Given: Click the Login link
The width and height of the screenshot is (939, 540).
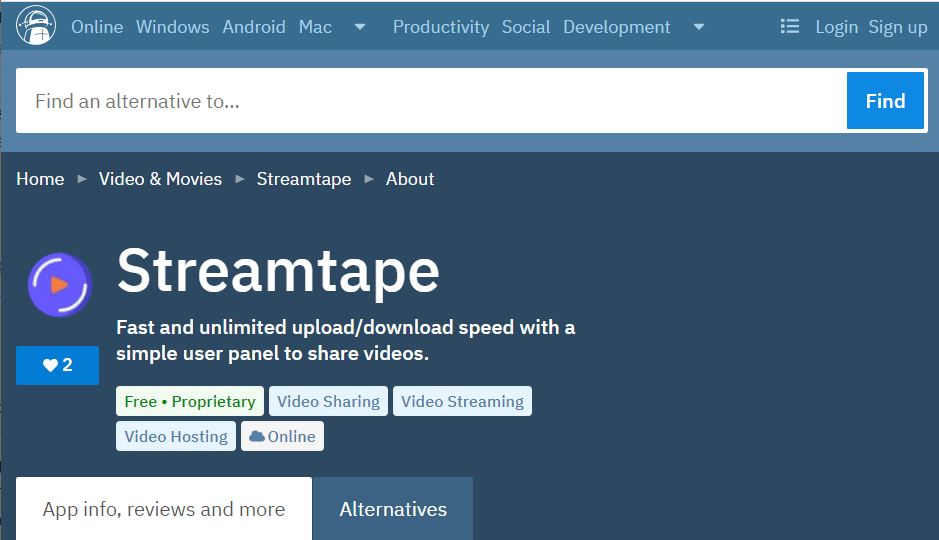Looking at the screenshot, I should 837,27.
